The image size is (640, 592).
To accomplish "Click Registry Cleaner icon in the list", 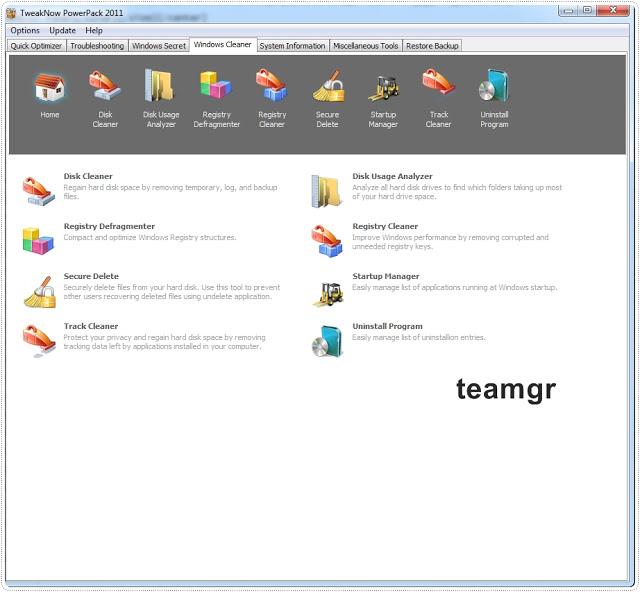I will (x=327, y=241).
